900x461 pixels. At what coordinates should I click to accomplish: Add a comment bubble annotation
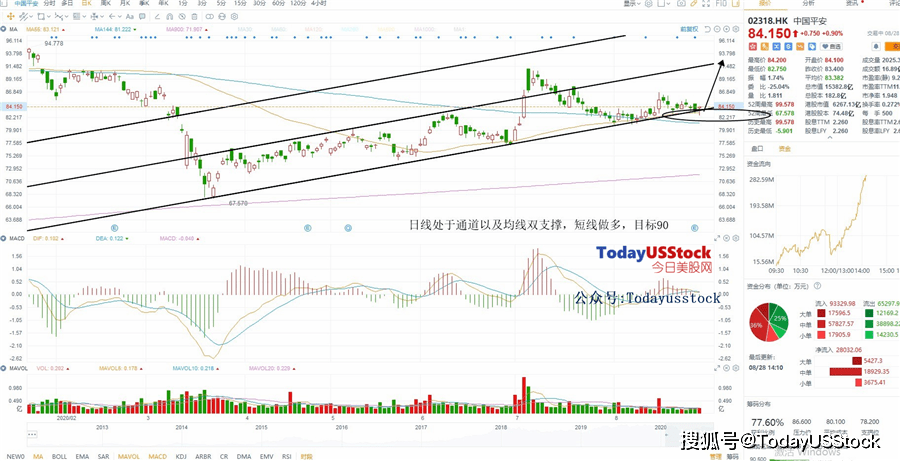(142, 17)
